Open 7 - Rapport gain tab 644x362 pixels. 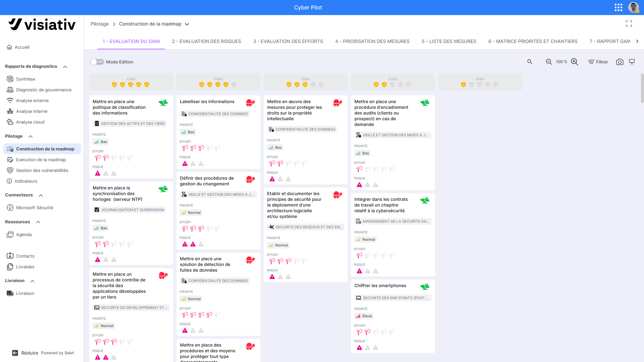(x=610, y=41)
